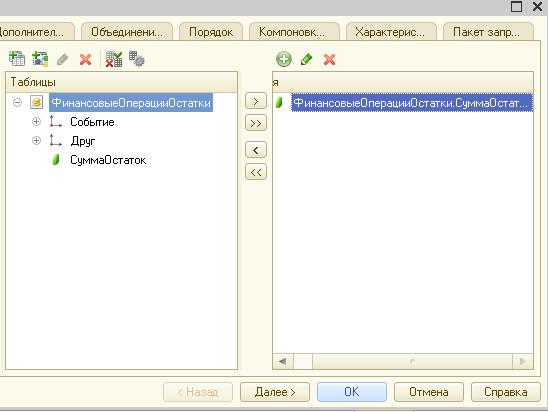Click the create nested query icon

click(x=40, y=59)
